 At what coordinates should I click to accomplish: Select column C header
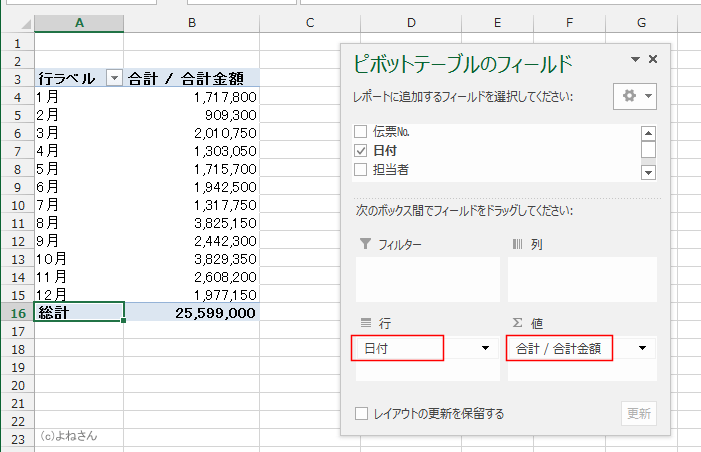(x=310, y=22)
